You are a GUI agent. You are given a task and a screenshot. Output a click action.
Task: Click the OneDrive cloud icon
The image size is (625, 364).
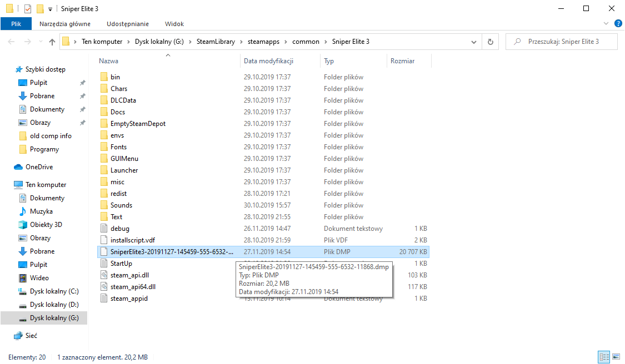tap(18, 167)
